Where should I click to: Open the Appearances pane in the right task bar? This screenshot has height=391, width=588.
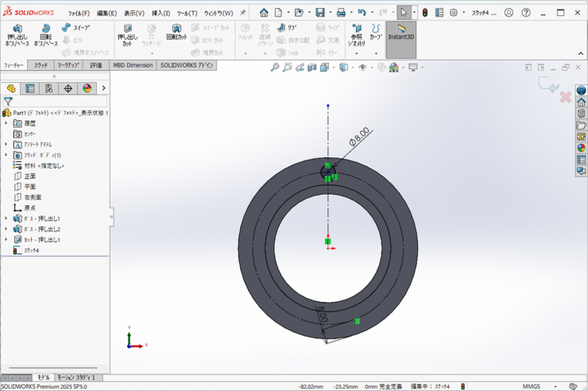(581, 147)
